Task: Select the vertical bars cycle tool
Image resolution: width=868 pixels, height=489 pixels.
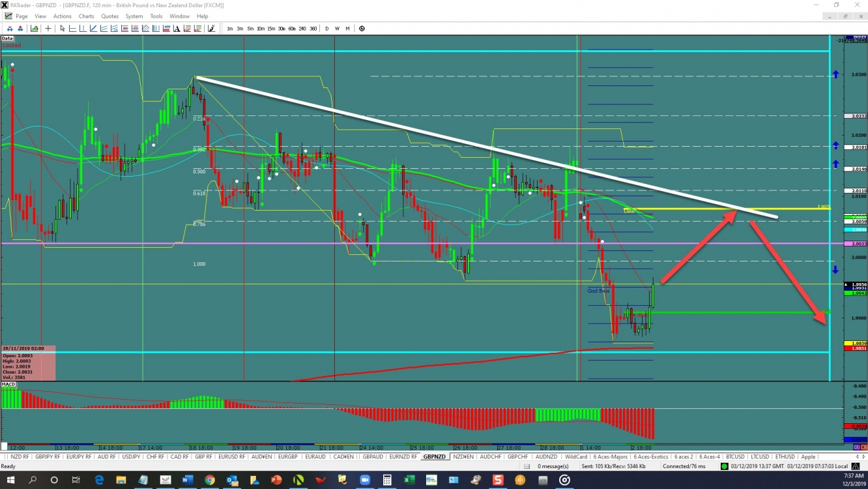Action: click(156, 29)
